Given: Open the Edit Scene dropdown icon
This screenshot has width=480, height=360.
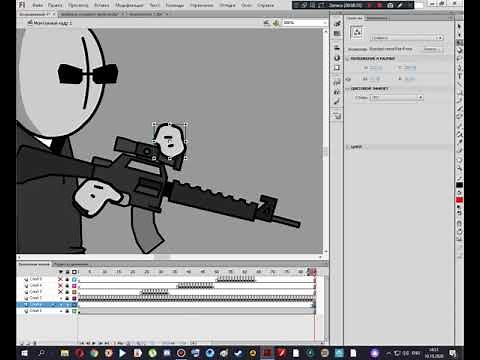Looking at the screenshot, I should pos(266,23).
